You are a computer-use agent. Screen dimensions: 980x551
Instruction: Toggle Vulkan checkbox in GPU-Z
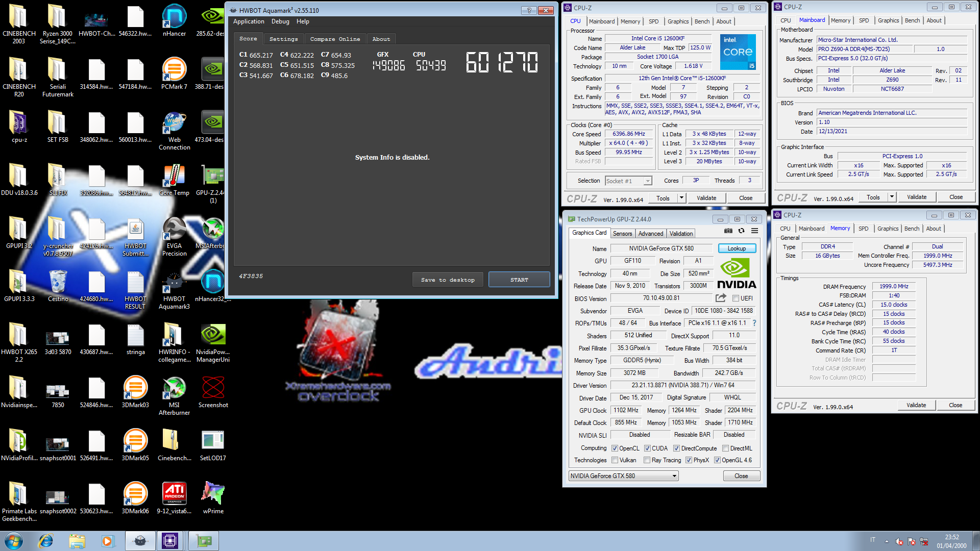pyautogui.click(x=615, y=460)
